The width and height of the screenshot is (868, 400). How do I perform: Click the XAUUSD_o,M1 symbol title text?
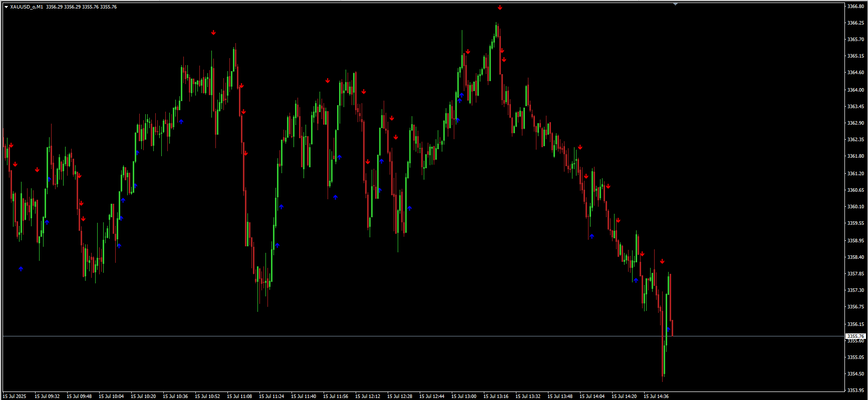[27, 7]
